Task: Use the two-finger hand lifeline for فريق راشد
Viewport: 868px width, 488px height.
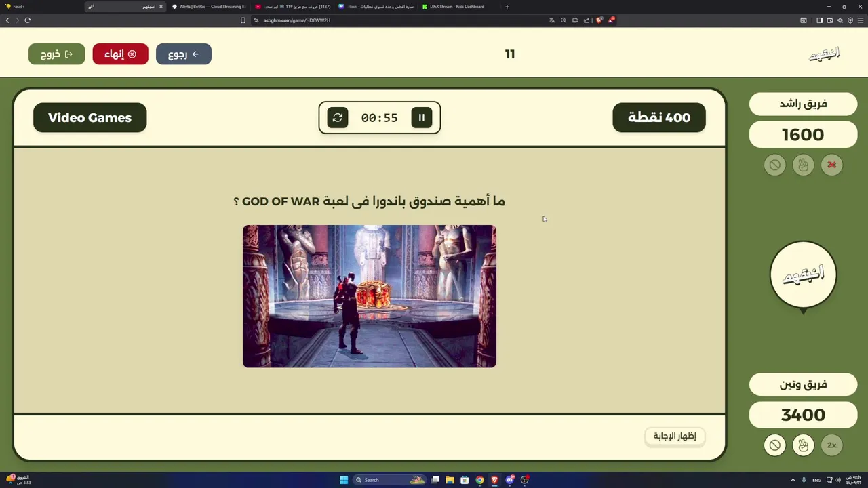Action: (804, 165)
